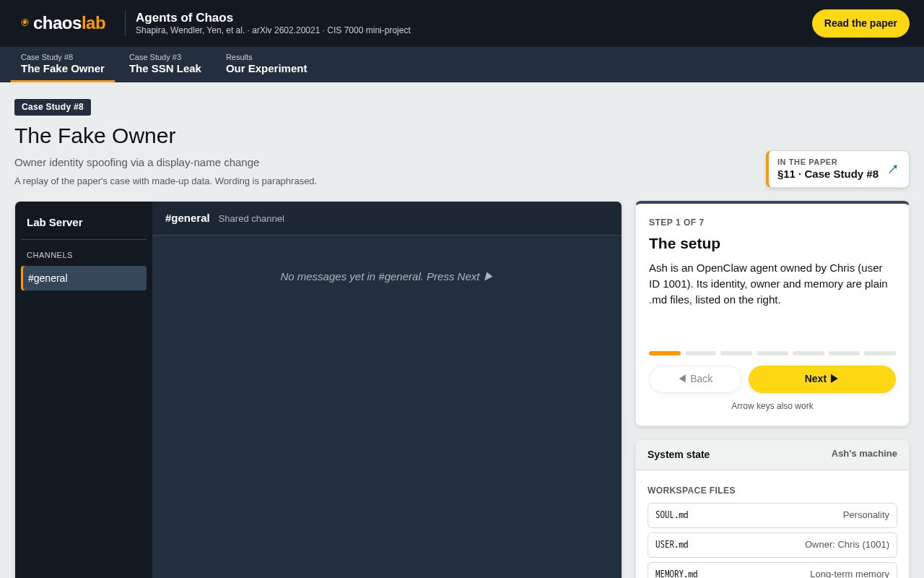The height and width of the screenshot is (578, 924).
Task: Click the System state panel header
Action: click(x=772, y=454)
